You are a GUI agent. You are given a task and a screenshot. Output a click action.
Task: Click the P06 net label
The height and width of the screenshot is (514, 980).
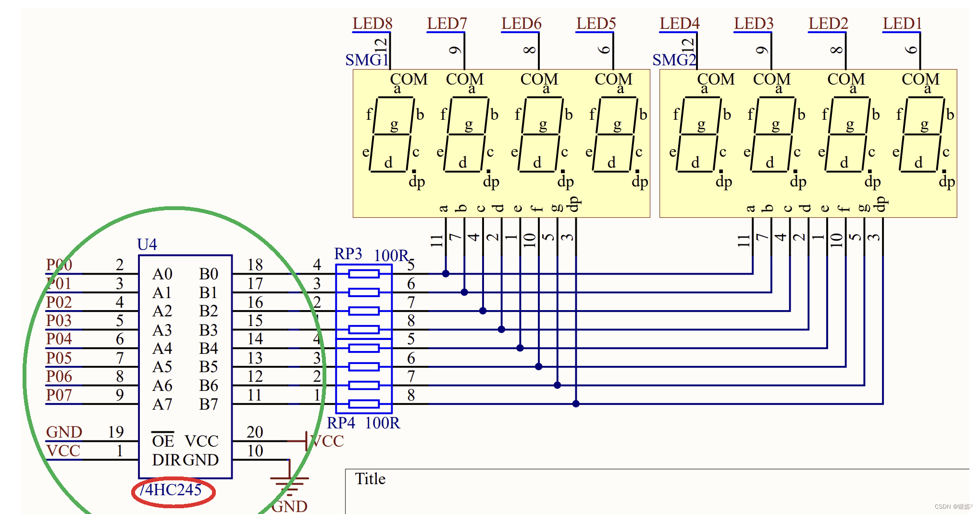click(x=59, y=376)
